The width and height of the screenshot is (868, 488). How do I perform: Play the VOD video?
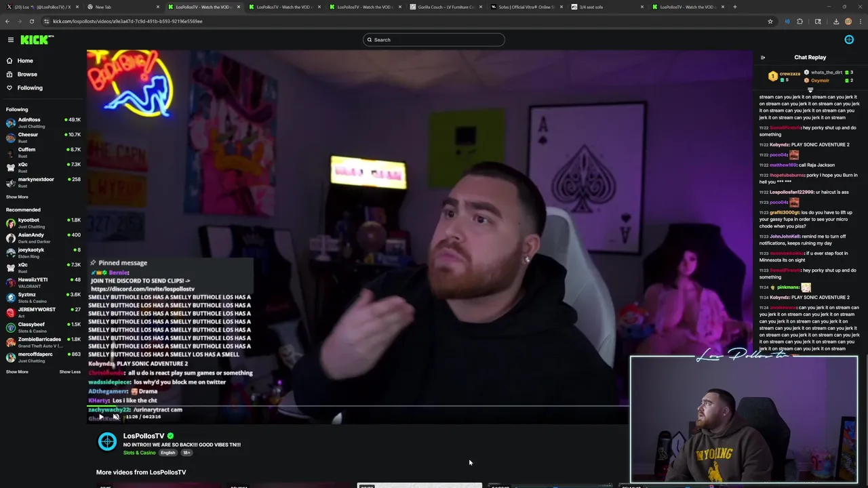[102, 417]
